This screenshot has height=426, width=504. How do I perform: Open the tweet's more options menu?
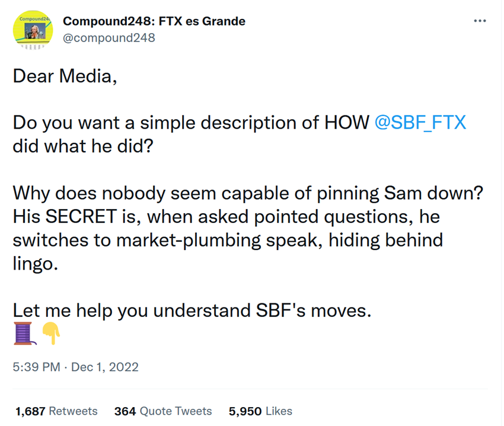[x=480, y=22]
